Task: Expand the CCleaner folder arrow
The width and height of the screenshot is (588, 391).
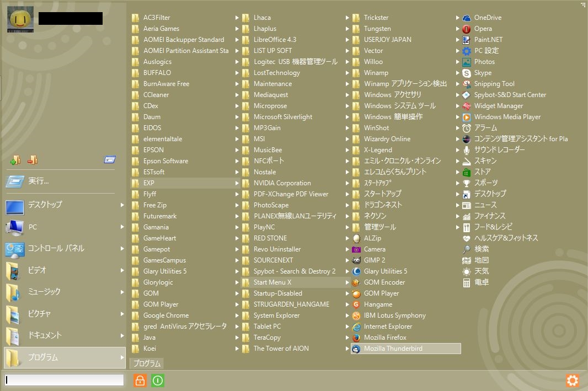Action: pos(237,95)
